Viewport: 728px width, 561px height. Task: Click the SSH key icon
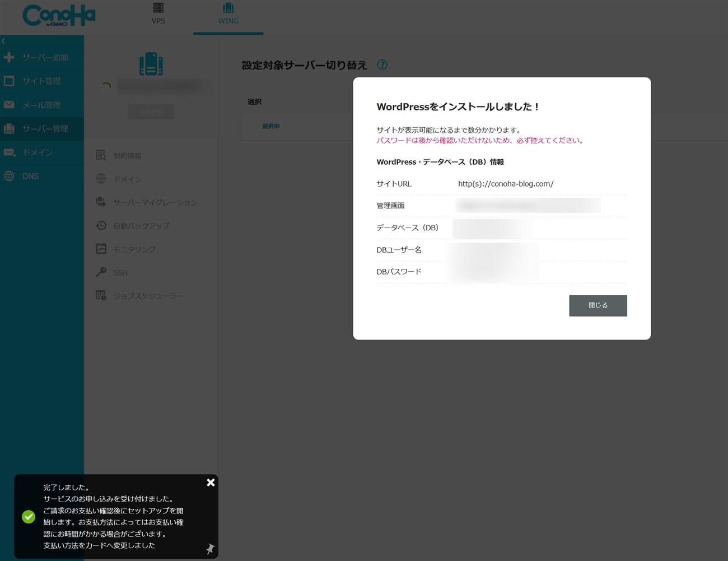pos(101,272)
